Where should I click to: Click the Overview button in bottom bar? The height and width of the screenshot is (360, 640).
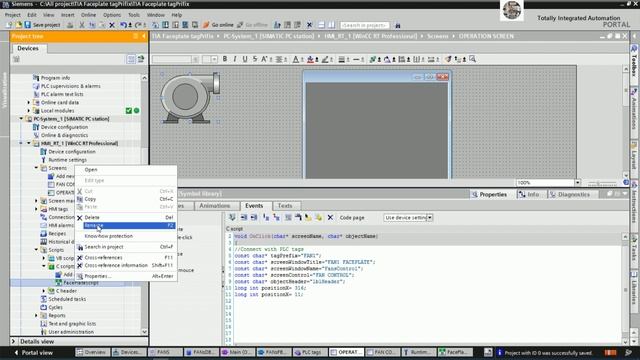pos(92,352)
